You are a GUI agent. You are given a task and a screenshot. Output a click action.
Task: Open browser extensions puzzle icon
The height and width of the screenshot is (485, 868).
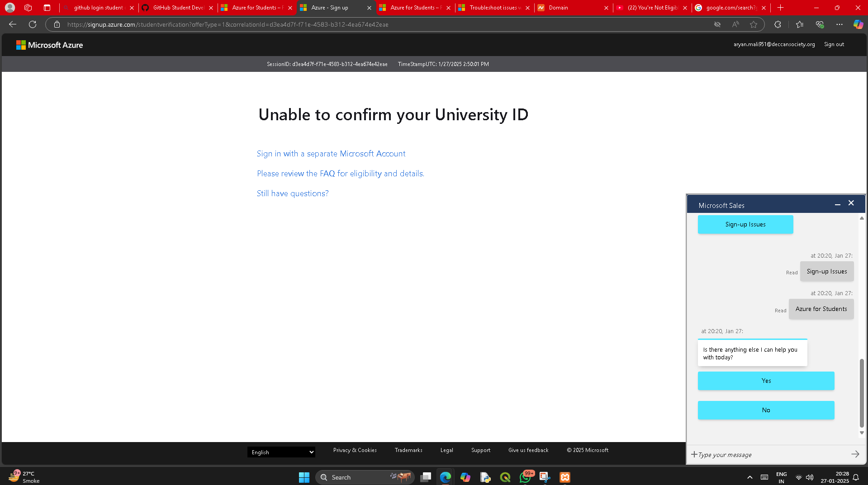pos(778,24)
